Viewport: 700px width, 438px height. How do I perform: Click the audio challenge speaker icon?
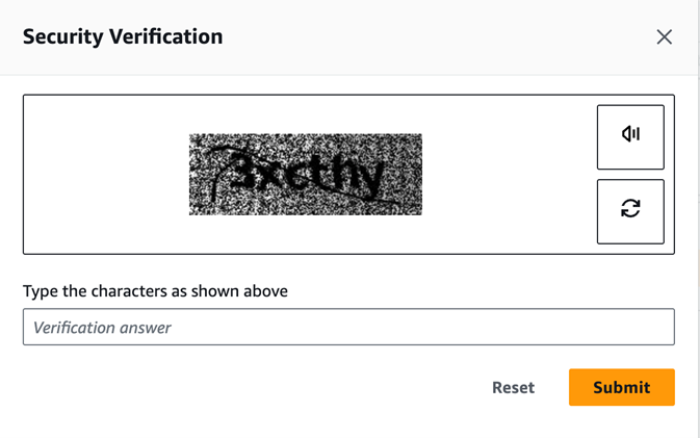coord(630,137)
